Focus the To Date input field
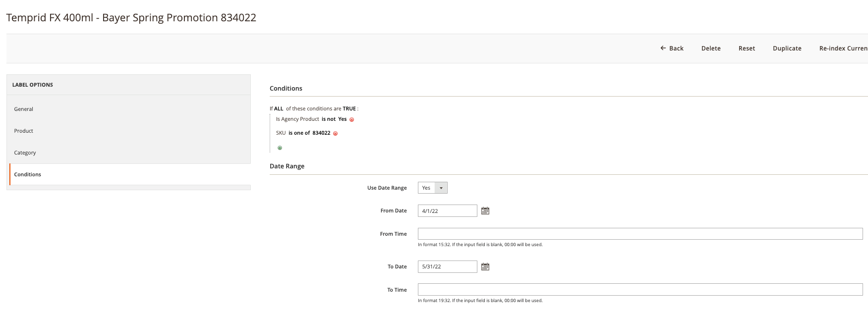 [x=448, y=266]
